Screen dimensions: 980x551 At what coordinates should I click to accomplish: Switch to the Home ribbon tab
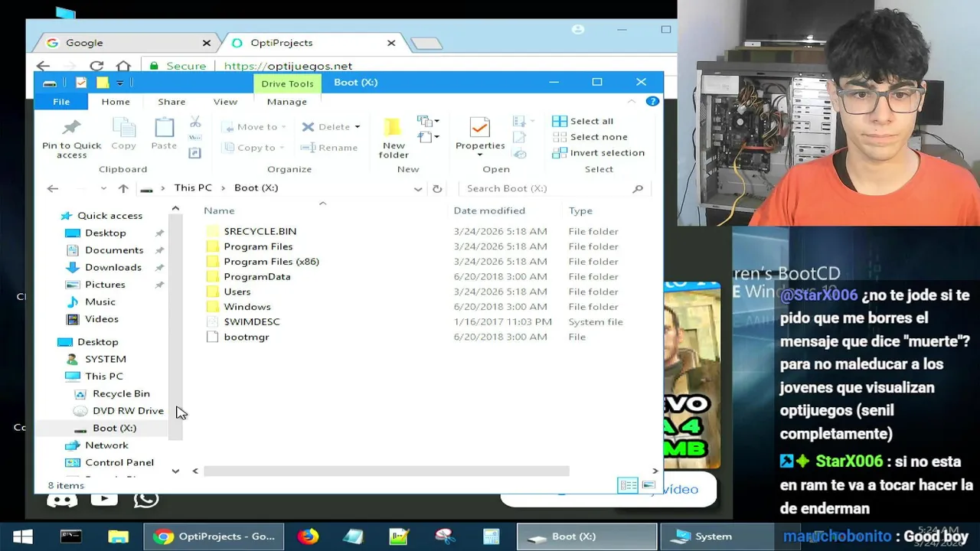[x=116, y=102]
